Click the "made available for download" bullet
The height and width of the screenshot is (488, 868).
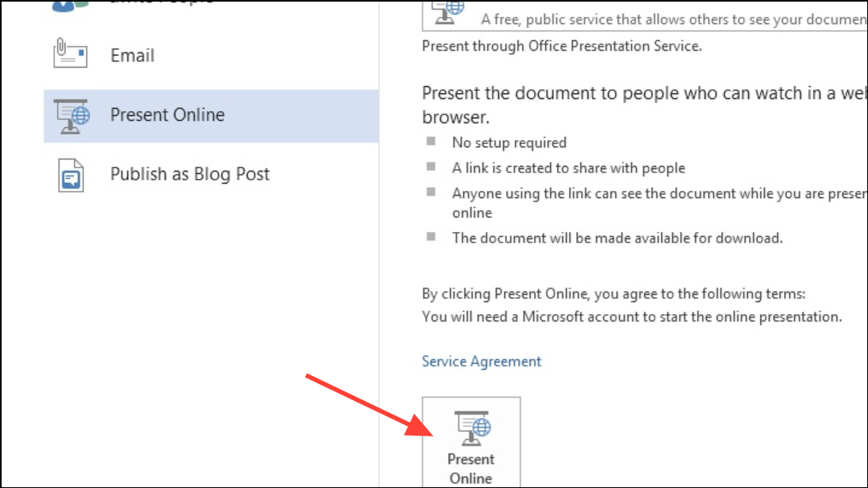pyautogui.click(x=617, y=238)
